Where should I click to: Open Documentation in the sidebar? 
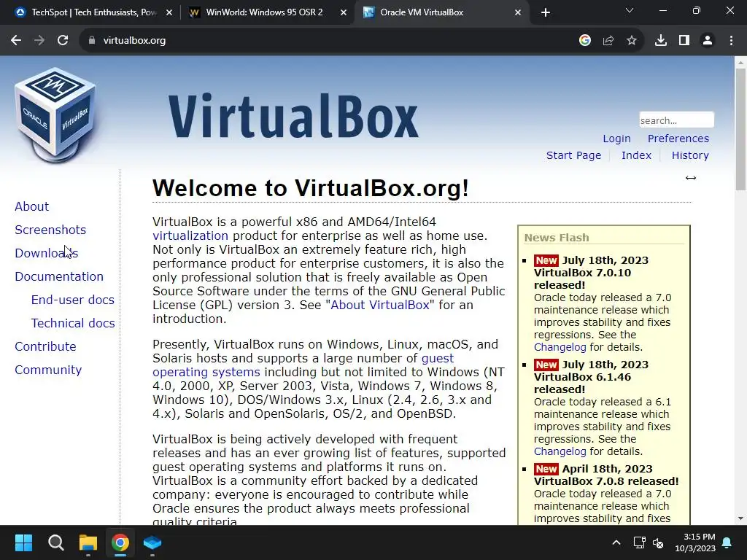(59, 276)
